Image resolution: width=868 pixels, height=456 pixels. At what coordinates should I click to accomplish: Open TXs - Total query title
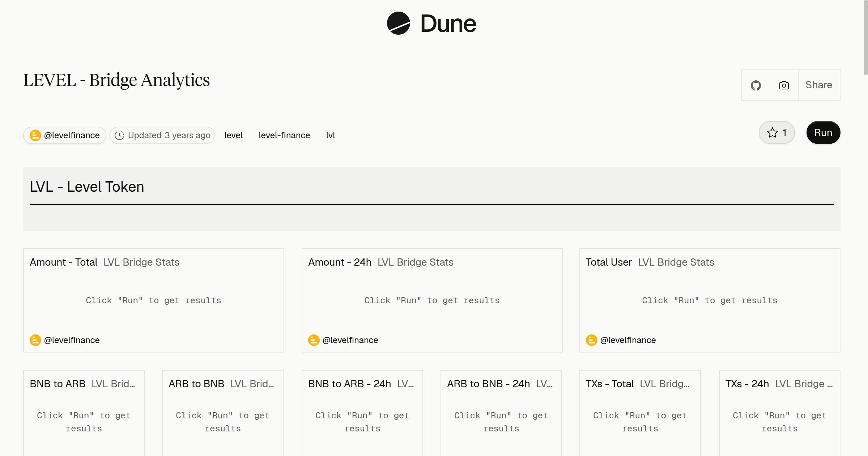(610, 384)
